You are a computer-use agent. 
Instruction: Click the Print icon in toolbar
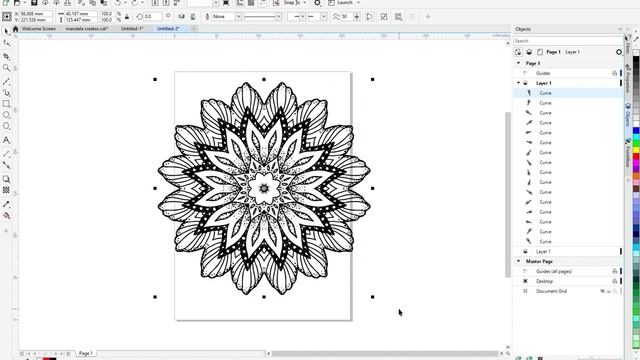(67, 2)
